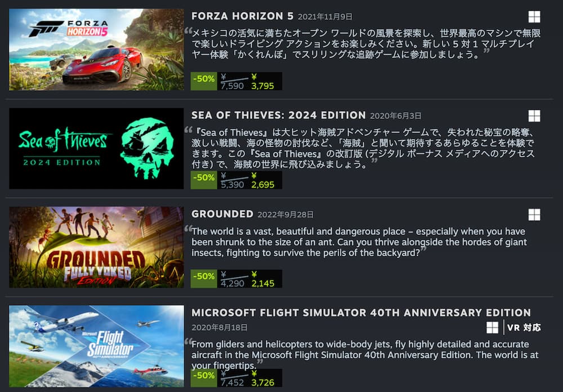563x392 pixels.
Task: Open Microsoft Flight Simulator 40th Anniversary title
Action: click(x=361, y=313)
